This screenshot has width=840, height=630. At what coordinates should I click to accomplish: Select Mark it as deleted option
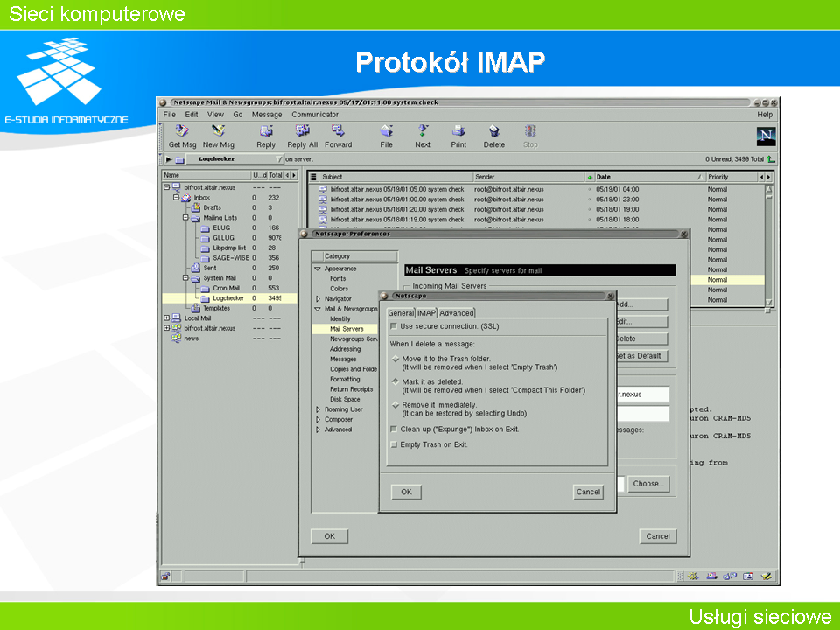(395, 382)
